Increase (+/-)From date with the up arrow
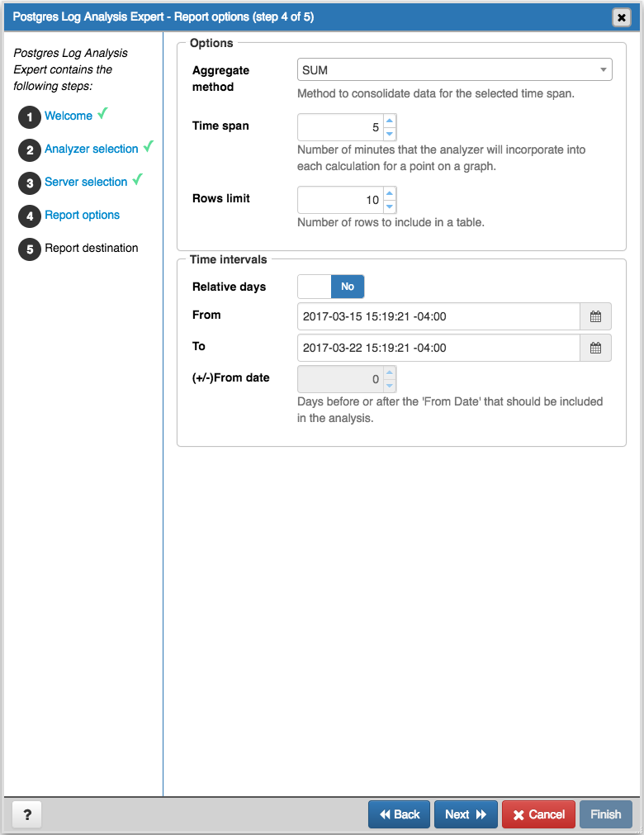Screen dimensions: 644x835 pos(390,372)
